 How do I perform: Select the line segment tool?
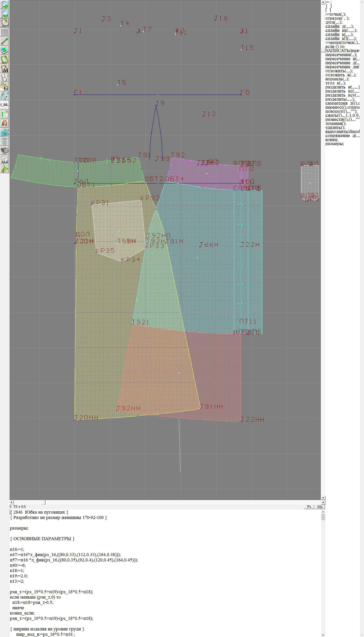pyautogui.click(x=5, y=41)
